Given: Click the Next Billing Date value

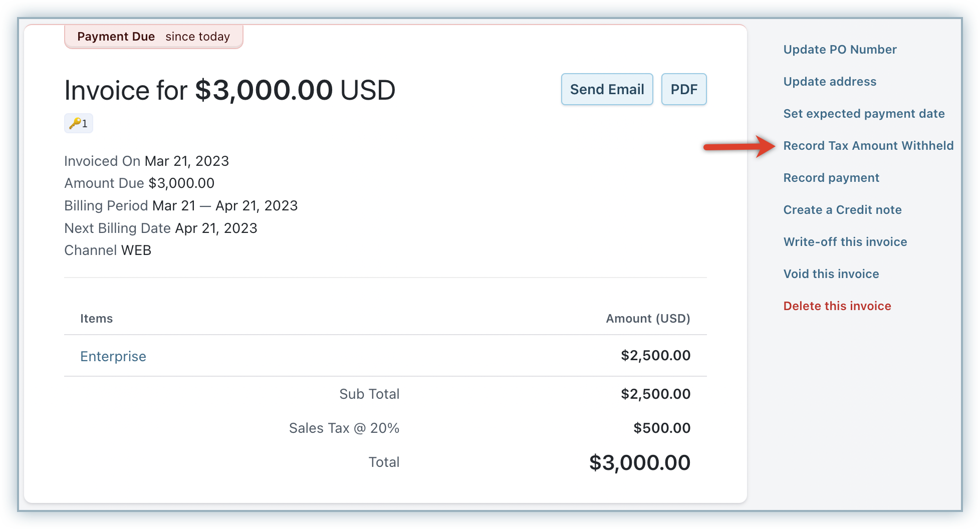Looking at the screenshot, I should 216,228.
